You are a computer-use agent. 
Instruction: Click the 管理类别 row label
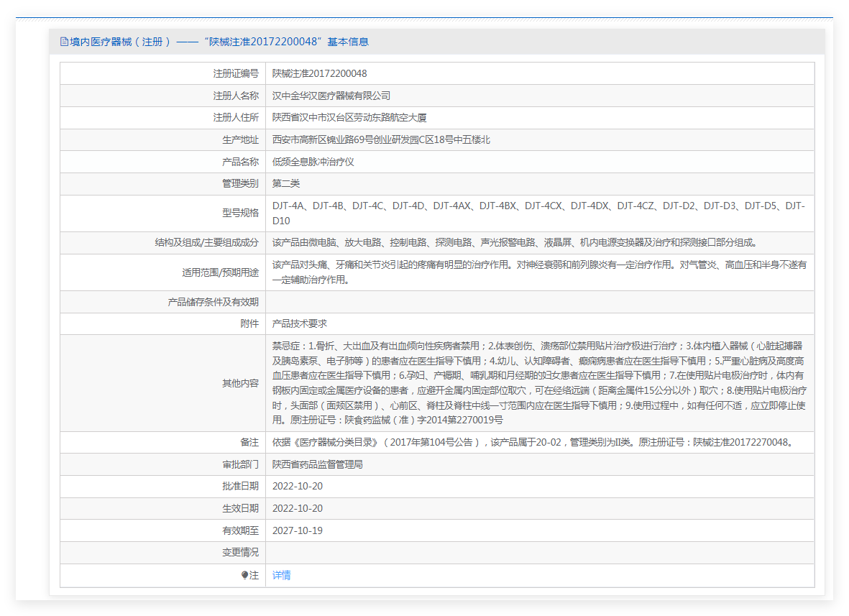click(240, 183)
